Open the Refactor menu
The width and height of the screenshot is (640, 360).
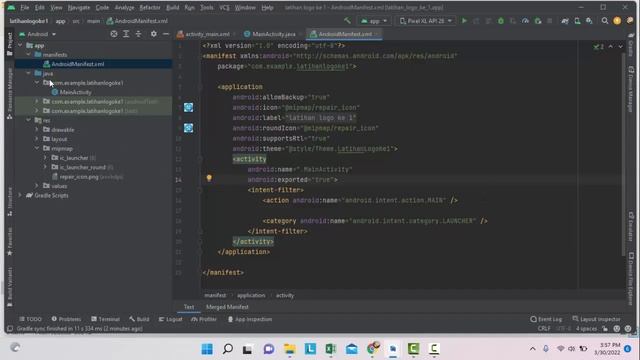[150, 7]
